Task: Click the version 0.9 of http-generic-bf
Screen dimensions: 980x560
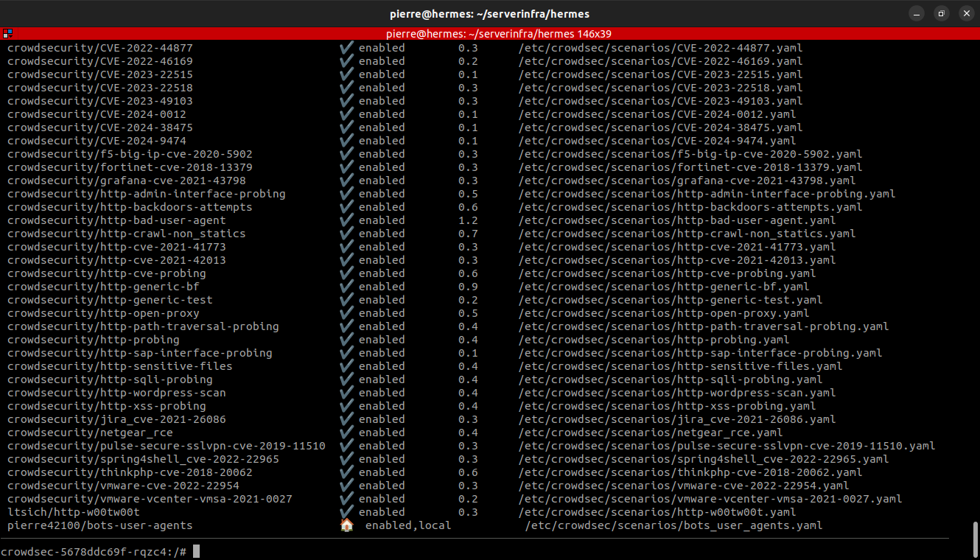Action: pyautogui.click(x=468, y=287)
